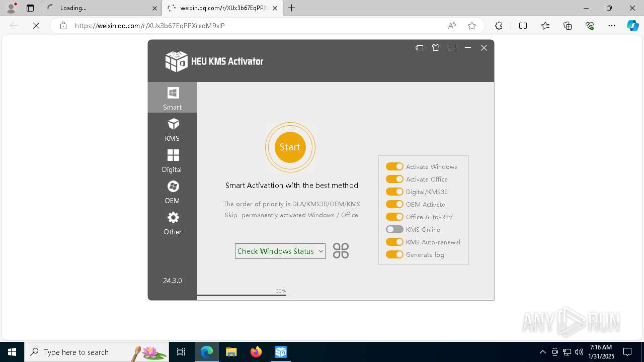Close the HEU KMS Activator window
This screenshot has width=644, height=362.
pyautogui.click(x=484, y=48)
